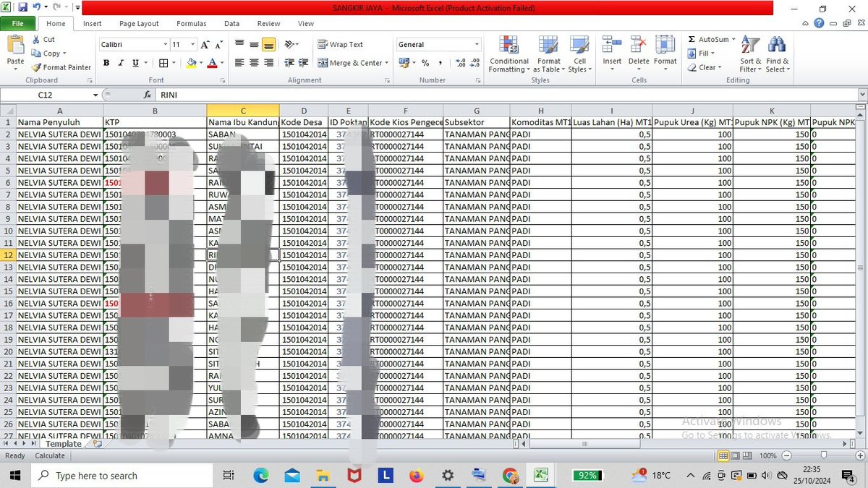This screenshot has height=488, width=868.
Task: Open Firefox from the taskbar
Action: click(415, 475)
